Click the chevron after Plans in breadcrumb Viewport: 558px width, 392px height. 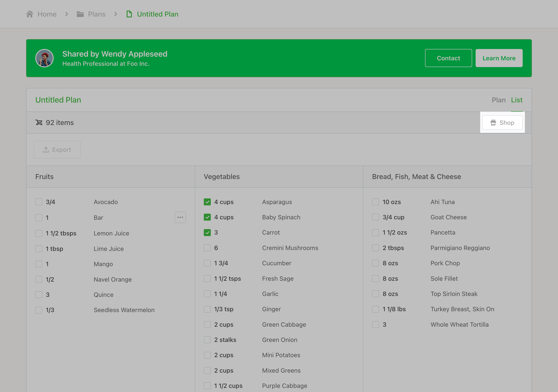(116, 14)
